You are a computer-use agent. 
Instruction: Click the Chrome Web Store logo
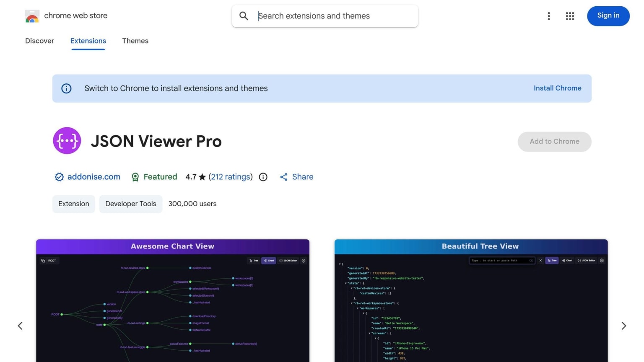[32, 16]
